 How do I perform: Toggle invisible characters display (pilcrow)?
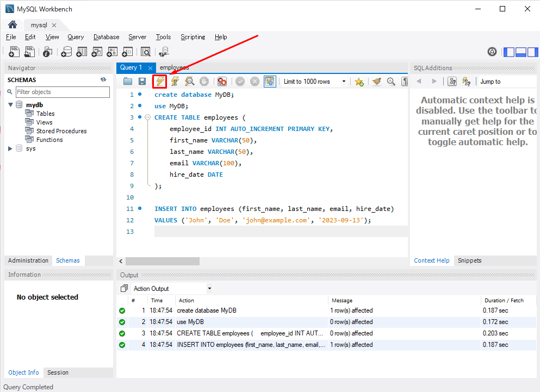pos(405,82)
